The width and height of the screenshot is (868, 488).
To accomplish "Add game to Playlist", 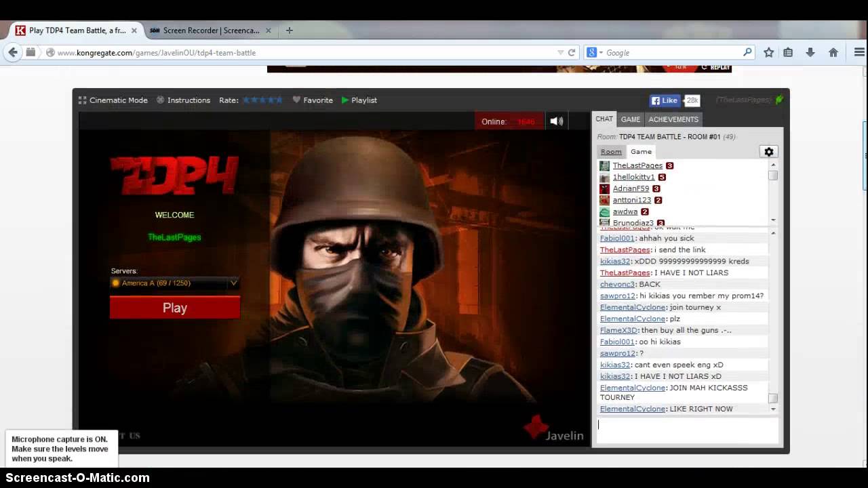I will coord(359,100).
